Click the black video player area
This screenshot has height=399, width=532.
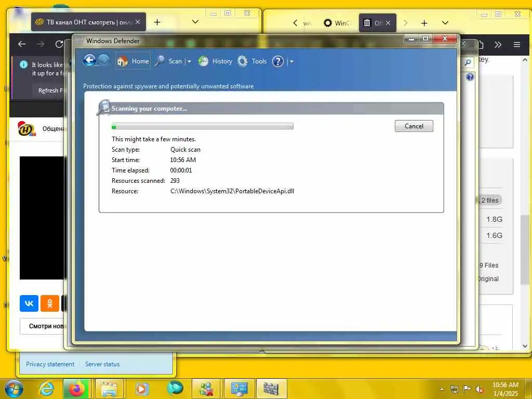[42, 218]
